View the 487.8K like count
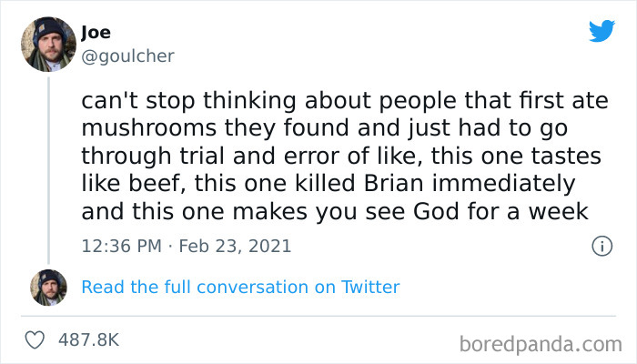Viewport: 637px width, 364px height. point(88,339)
